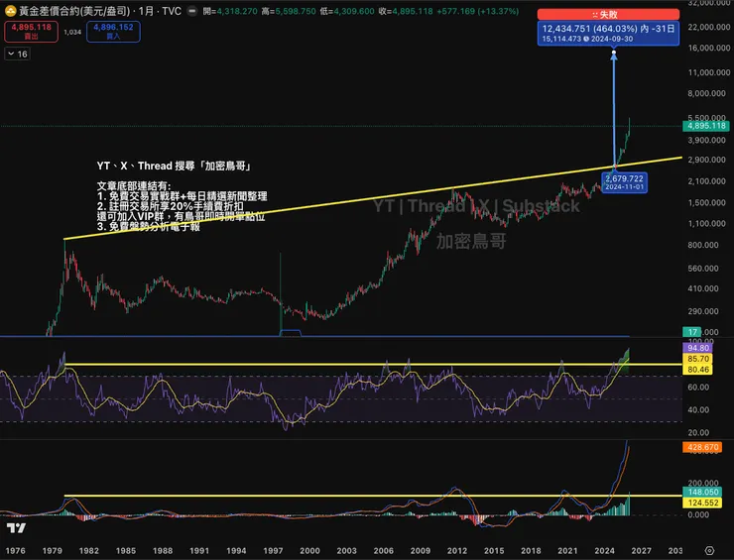This screenshot has width=734, height=560.
Task: Click the yellow 80.46 level tag
Action: [x=698, y=370]
